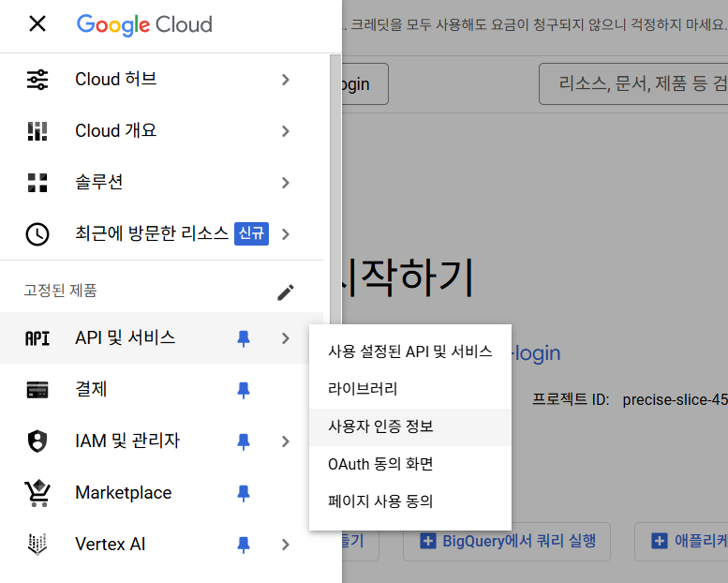The width and height of the screenshot is (728, 583).
Task: Open Cloud 개요 menu item
Action: pos(161,131)
